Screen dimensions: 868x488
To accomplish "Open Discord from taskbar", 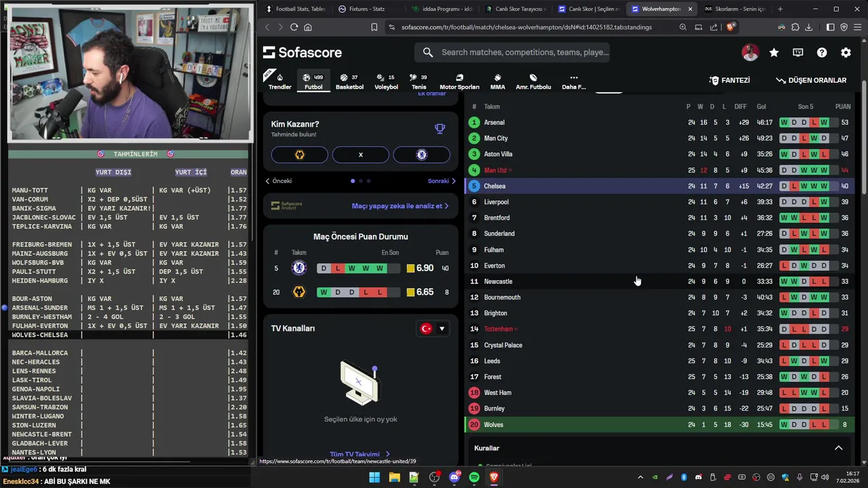I will 454,477.
